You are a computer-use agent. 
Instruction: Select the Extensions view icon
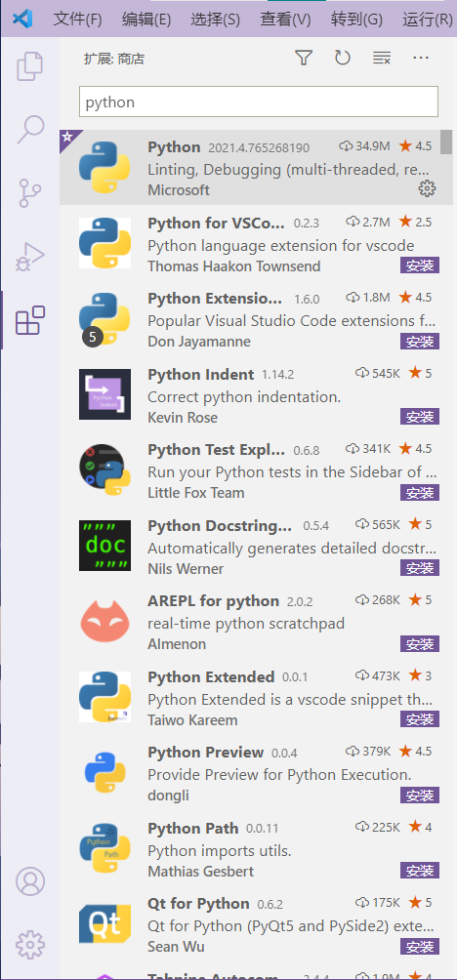tap(30, 320)
